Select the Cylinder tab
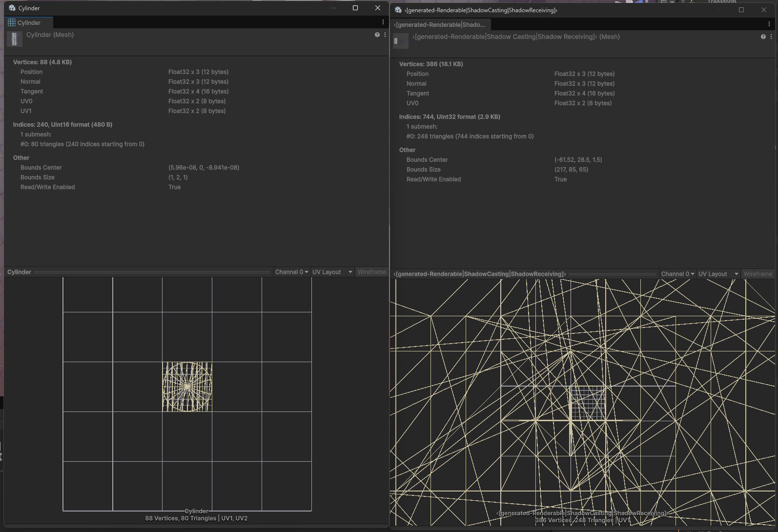Image resolution: width=778 pixels, height=532 pixels. (x=29, y=22)
